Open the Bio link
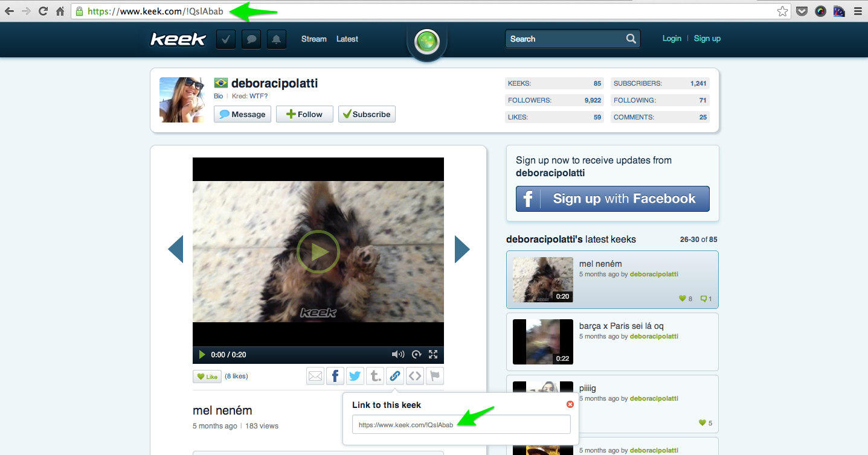868x455 pixels. point(219,96)
